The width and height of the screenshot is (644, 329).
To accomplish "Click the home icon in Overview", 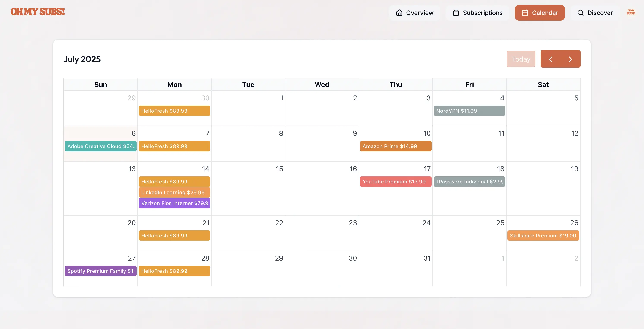I will [399, 13].
